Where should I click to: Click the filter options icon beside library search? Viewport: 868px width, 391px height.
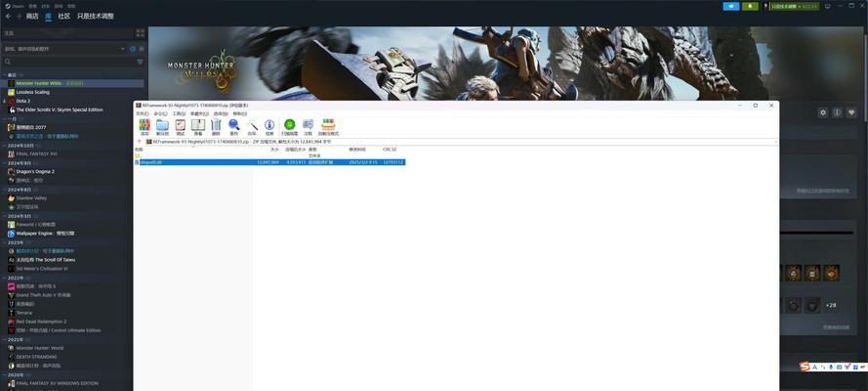coord(140,62)
